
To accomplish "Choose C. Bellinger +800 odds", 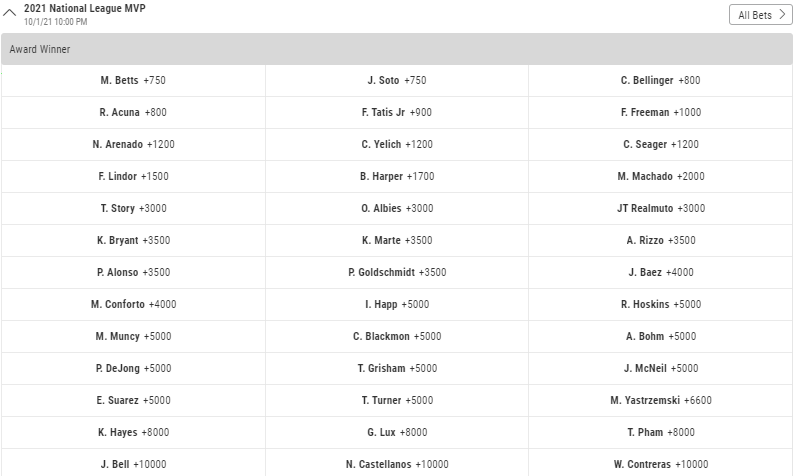I will click(x=661, y=81).
